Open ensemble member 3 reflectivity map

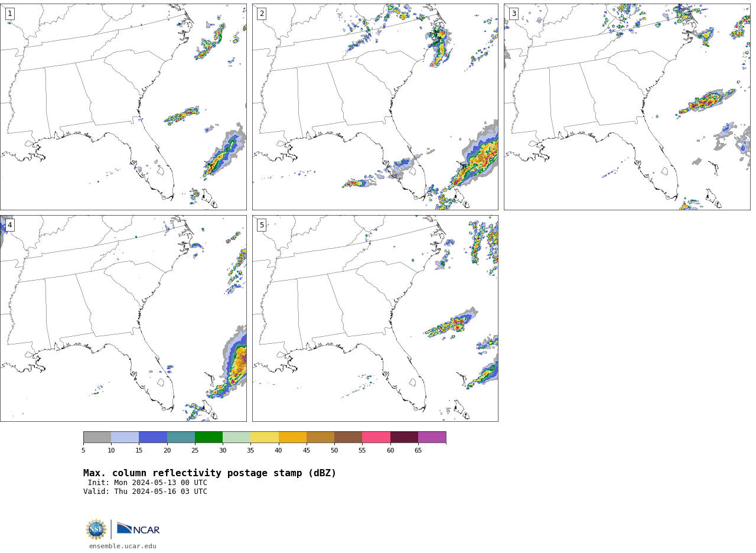(627, 107)
